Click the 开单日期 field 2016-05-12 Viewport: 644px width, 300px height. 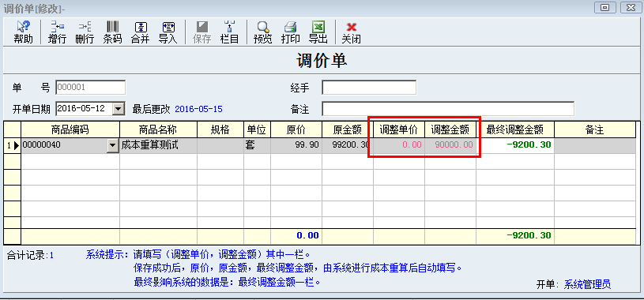pyautogui.click(x=84, y=109)
